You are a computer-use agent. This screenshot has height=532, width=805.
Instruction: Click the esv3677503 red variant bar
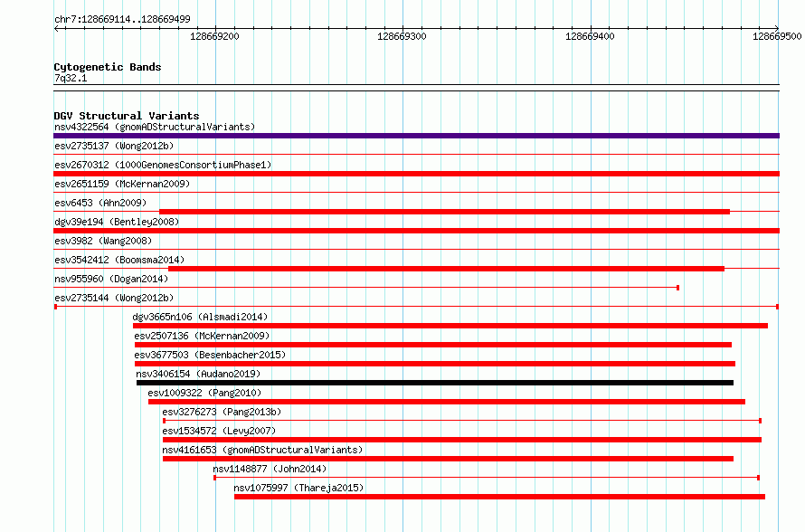pyautogui.click(x=435, y=364)
